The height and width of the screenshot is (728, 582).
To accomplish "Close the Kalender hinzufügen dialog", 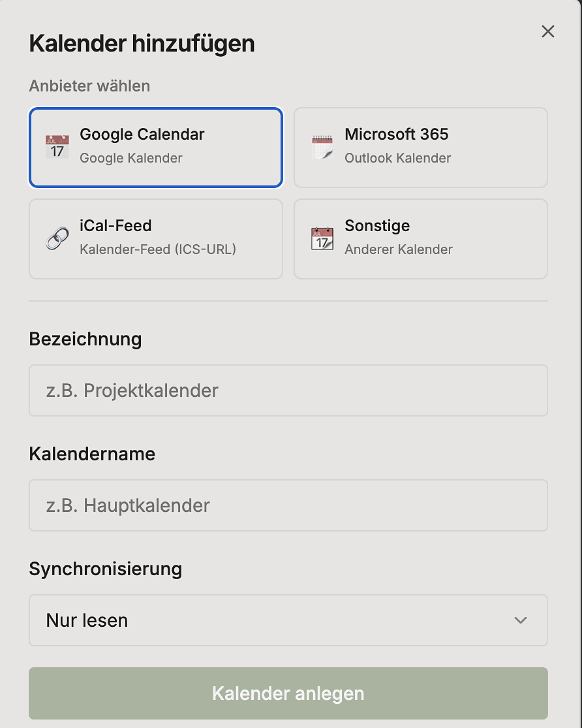I will (x=548, y=31).
